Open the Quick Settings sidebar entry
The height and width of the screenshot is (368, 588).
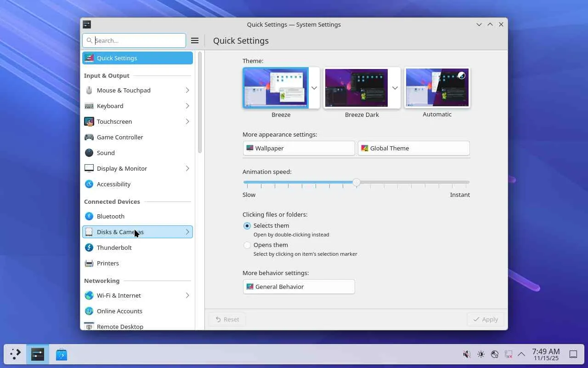click(x=137, y=58)
